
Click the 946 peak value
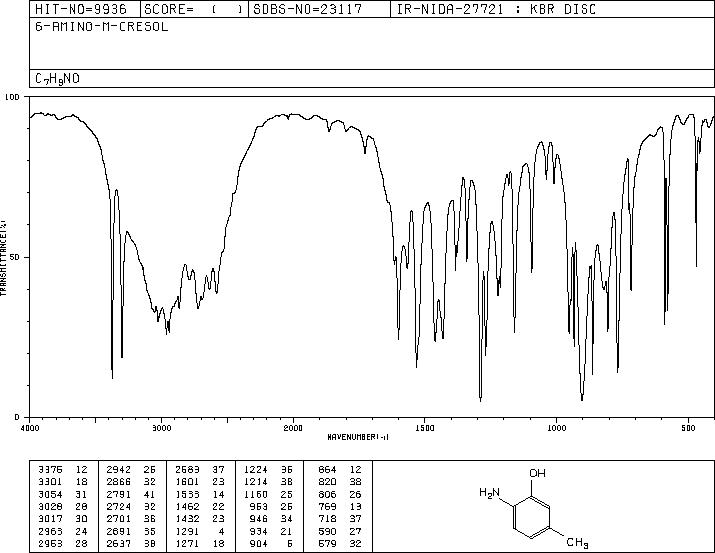coord(259,519)
